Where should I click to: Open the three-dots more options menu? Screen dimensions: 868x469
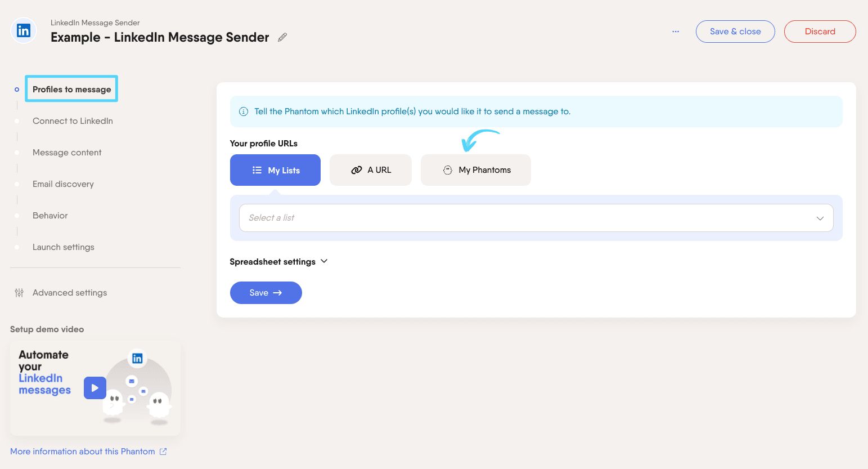676,32
